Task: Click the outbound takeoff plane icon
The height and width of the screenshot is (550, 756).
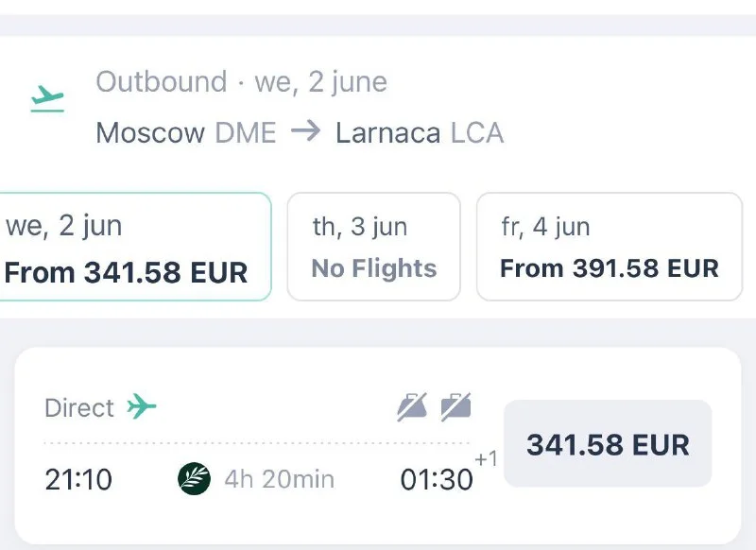Action: point(47,97)
